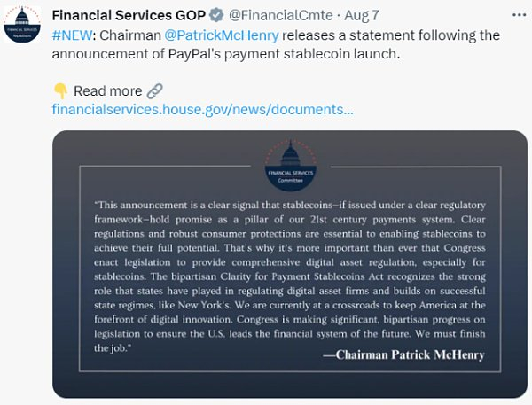Click the Read more text
The width and height of the screenshot is (532, 405).
point(107,91)
